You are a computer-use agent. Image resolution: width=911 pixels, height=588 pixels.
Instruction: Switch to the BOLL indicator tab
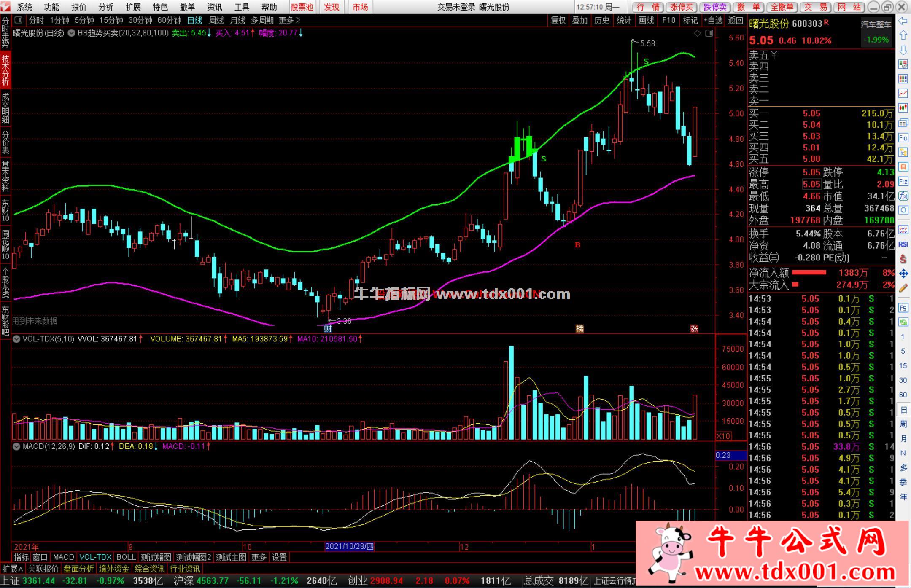click(x=126, y=557)
